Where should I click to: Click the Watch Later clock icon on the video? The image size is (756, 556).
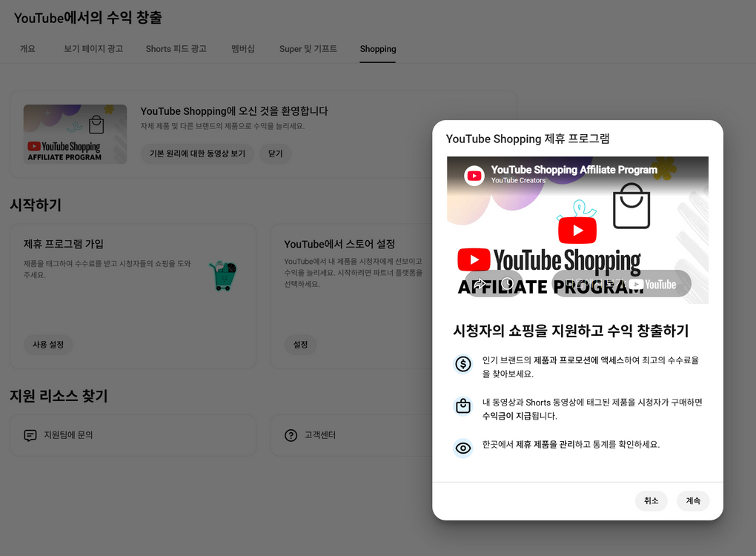click(x=508, y=283)
